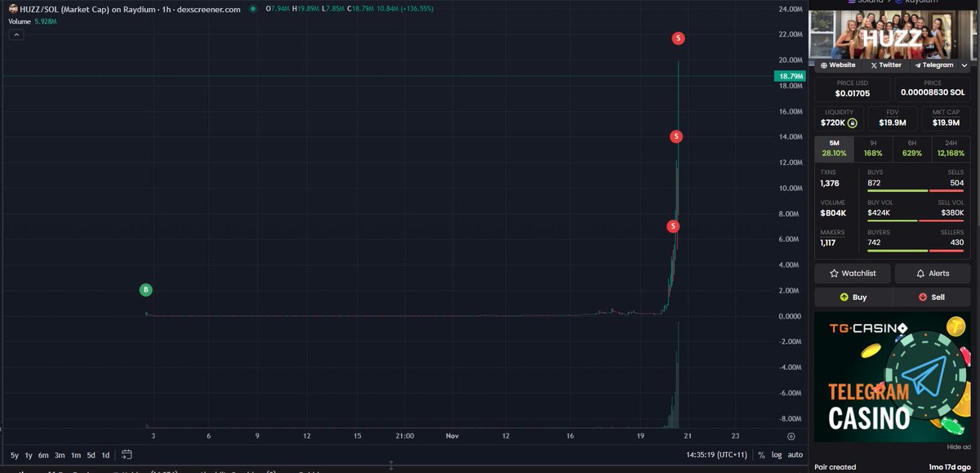
Task: Select the 5d time range
Action: pyautogui.click(x=91, y=455)
